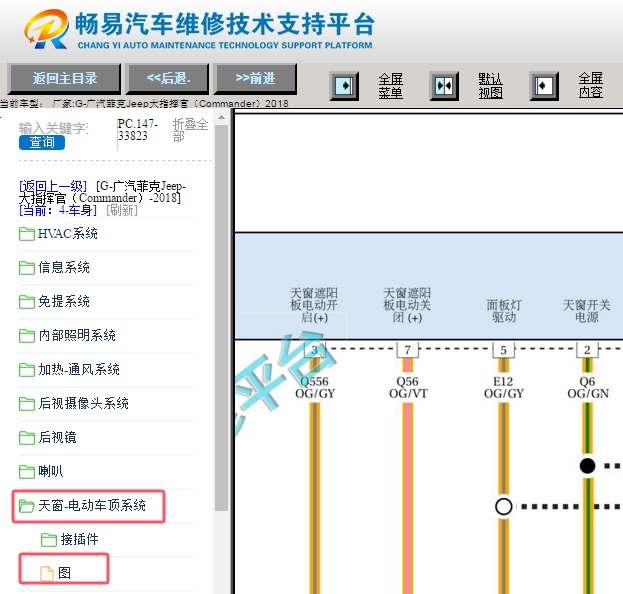Click the PC.147-33823 code text
The image size is (623, 594).
click(x=137, y=130)
